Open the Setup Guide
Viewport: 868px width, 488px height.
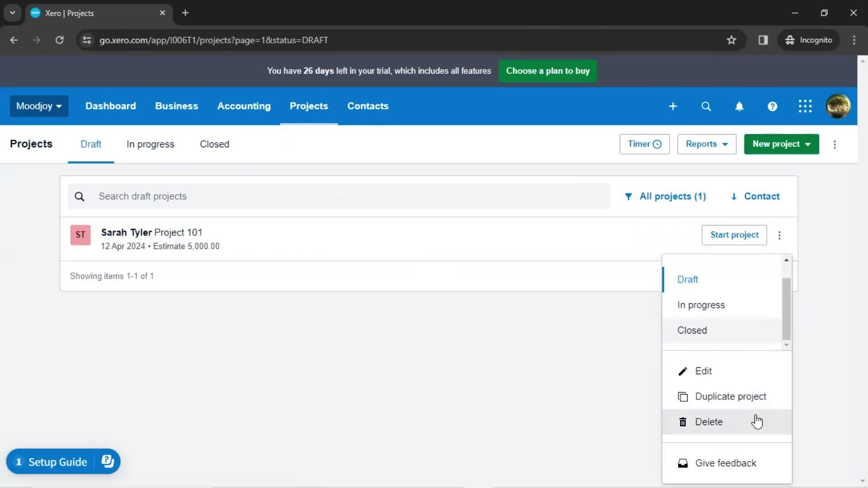point(57,462)
